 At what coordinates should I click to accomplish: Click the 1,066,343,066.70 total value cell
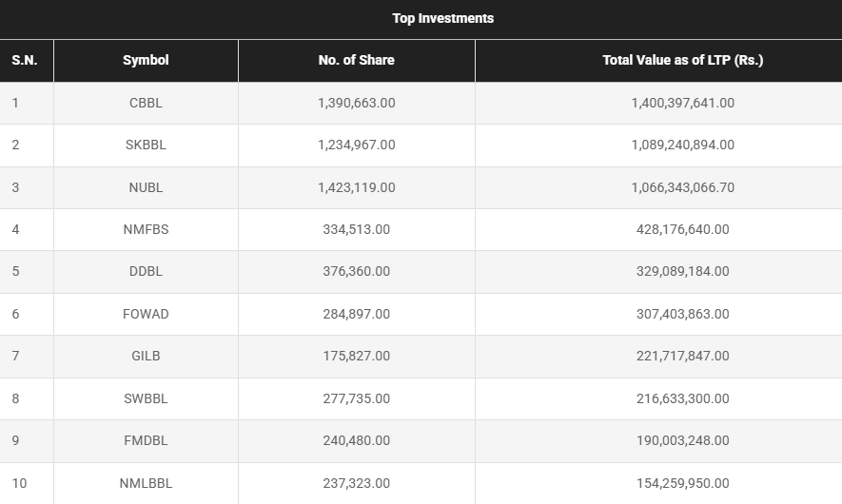point(682,187)
